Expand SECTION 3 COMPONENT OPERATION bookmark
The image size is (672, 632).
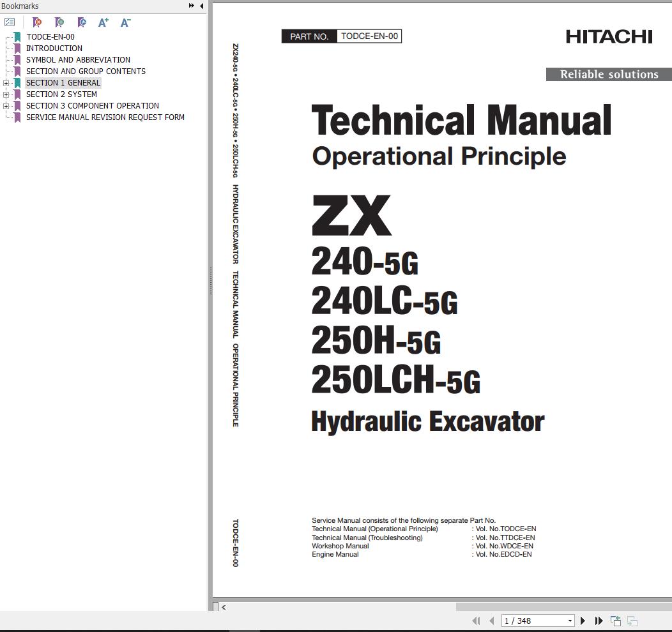click(6, 106)
